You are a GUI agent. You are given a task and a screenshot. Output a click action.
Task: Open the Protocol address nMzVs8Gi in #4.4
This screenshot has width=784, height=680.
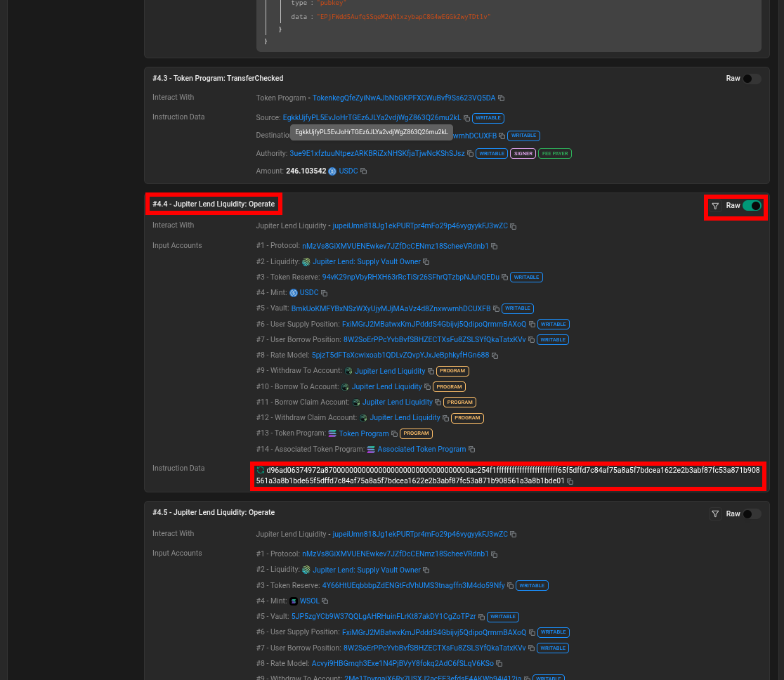395,246
